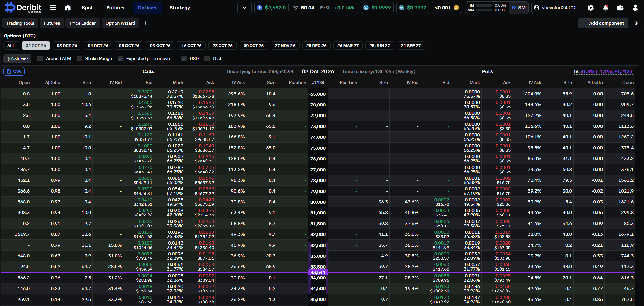This screenshot has width=644, height=306.
Task: Open the user profile icon
Action: click(x=635, y=8)
